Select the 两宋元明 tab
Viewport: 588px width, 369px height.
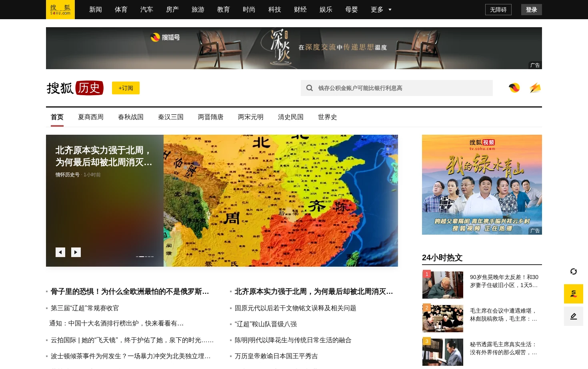[x=251, y=117]
